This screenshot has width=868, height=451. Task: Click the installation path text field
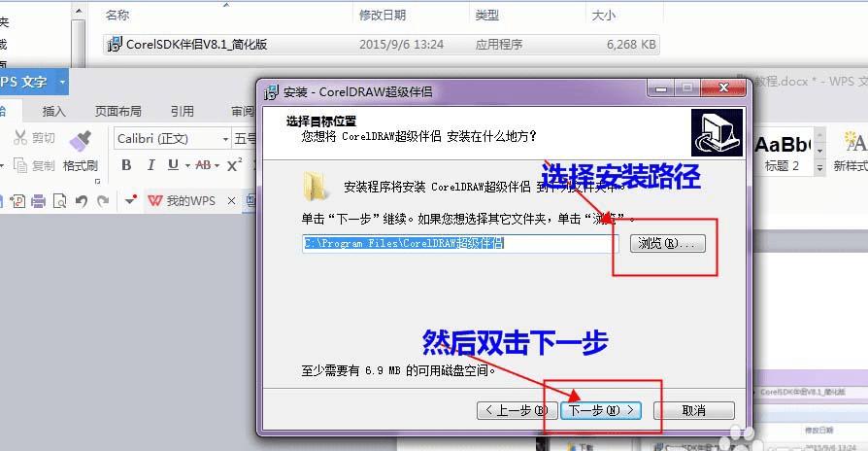pyautogui.click(x=460, y=243)
